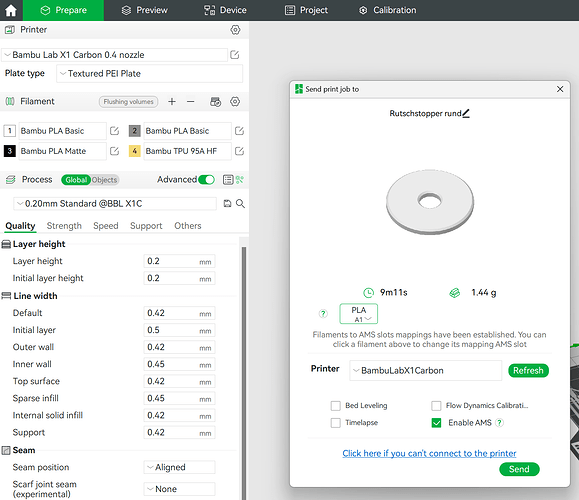Enable the Timelapse checkbox
579x500 pixels.
[336, 423]
